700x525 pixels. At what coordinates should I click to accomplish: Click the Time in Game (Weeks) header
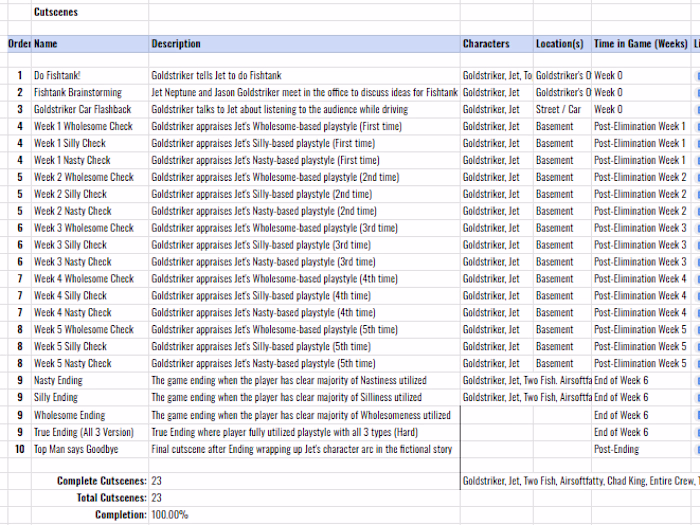click(x=640, y=44)
